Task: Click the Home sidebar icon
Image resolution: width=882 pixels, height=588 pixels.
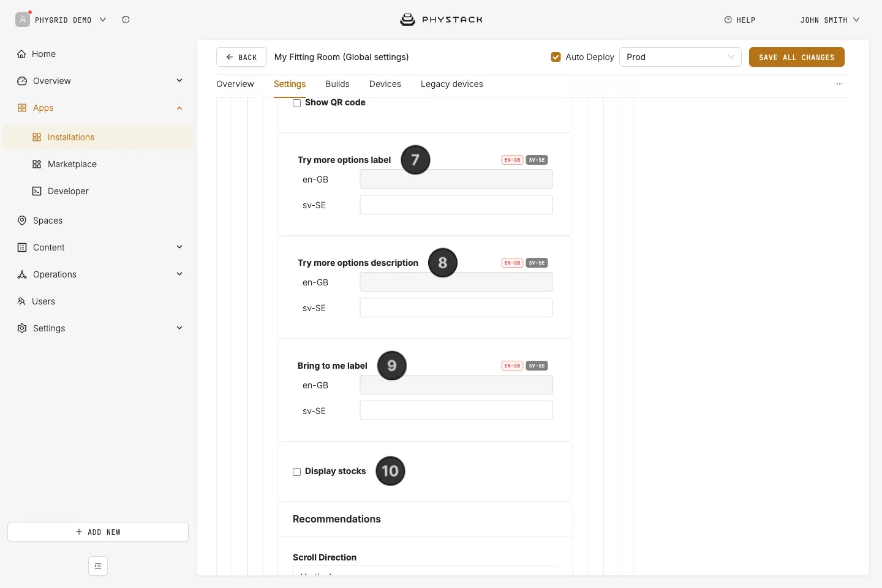Action: [x=21, y=54]
